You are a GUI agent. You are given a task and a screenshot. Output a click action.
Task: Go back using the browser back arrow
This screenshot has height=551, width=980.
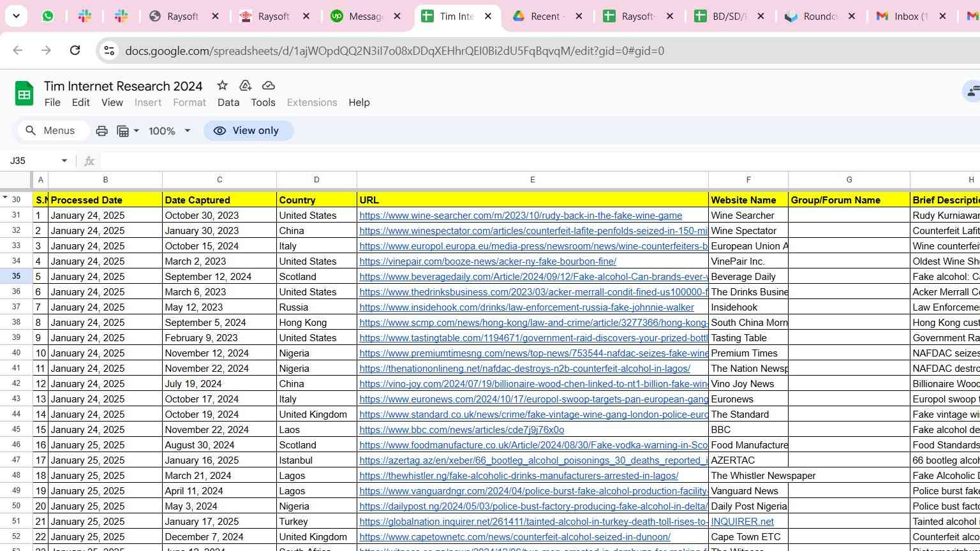18,50
